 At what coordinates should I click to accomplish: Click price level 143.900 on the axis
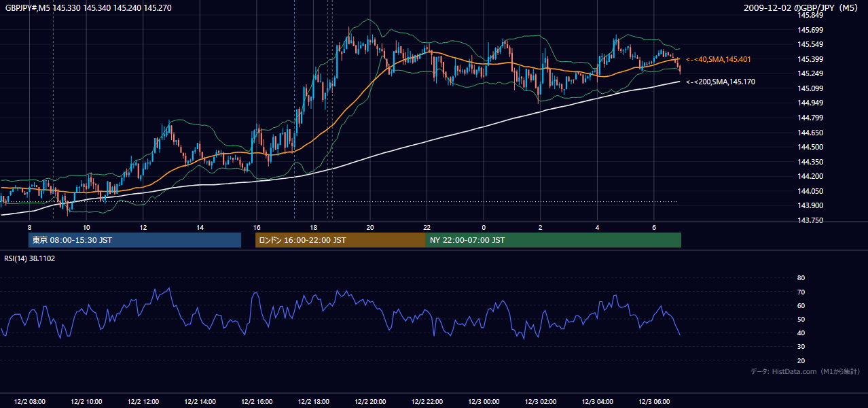coord(810,206)
